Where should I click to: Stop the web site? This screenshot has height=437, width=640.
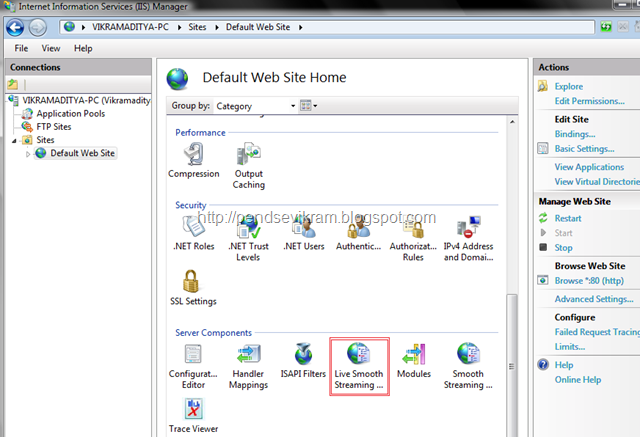pos(563,248)
